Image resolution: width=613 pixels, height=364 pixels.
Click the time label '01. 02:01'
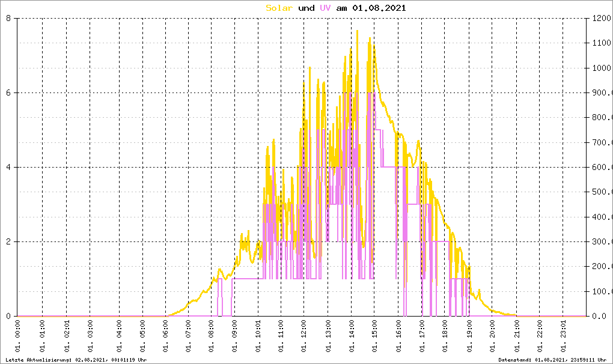coord(67,336)
